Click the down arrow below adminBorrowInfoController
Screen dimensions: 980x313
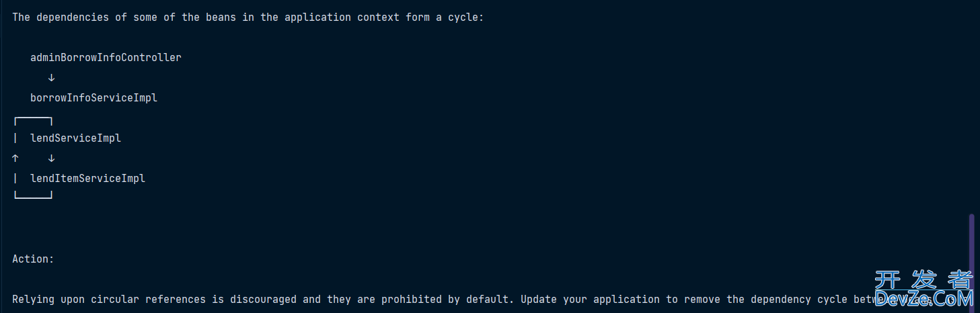[x=51, y=78]
